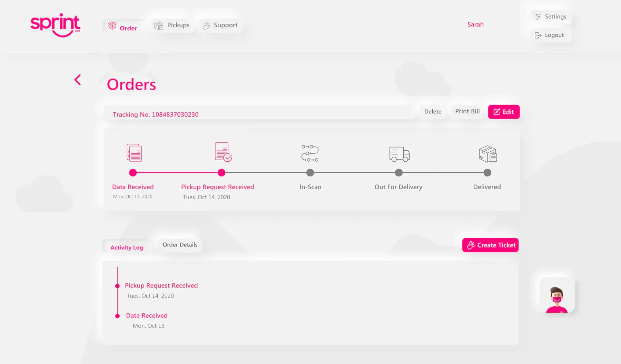This screenshot has height=364, width=621.
Task: Open the Pickups tab
Action: coord(172,25)
